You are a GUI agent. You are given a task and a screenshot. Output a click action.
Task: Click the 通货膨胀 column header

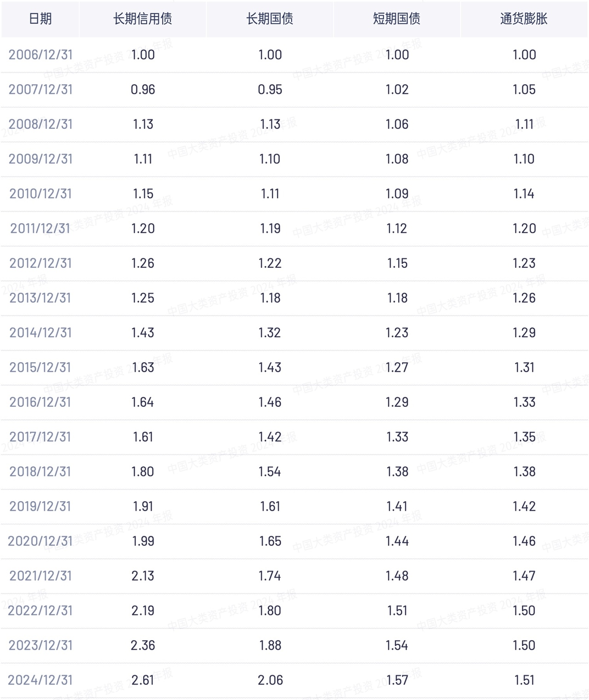(x=524, y=19)
